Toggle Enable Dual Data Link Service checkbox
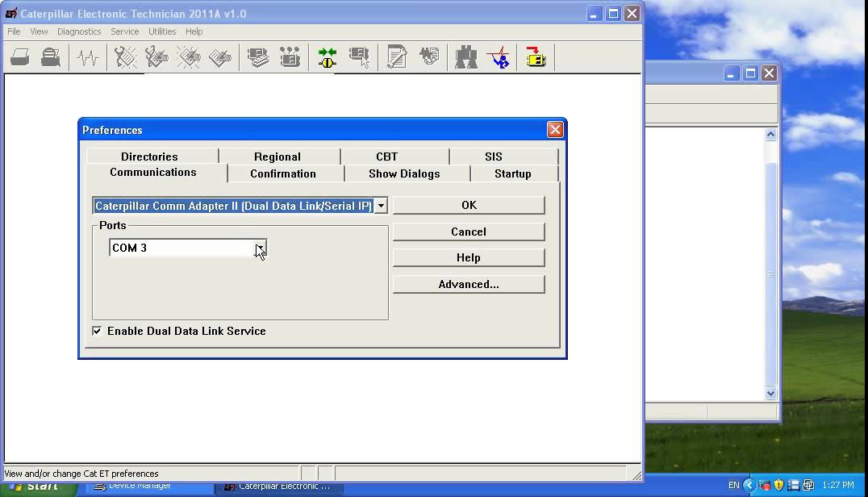Viewport: 868px width, 497px height. click(x=97, y=331)
